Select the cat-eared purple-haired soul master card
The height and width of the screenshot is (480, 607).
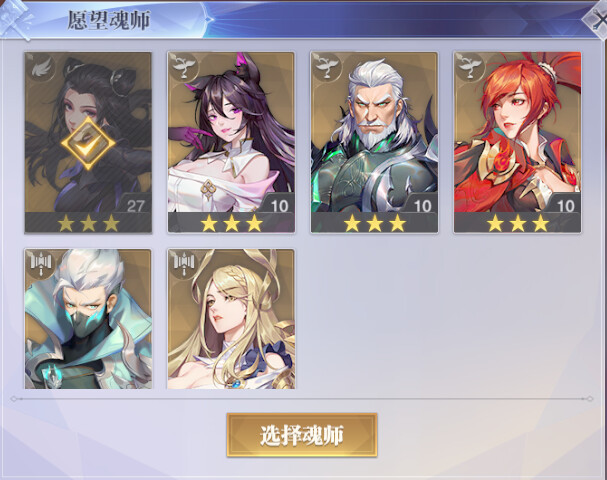click(x=231, y=142)
